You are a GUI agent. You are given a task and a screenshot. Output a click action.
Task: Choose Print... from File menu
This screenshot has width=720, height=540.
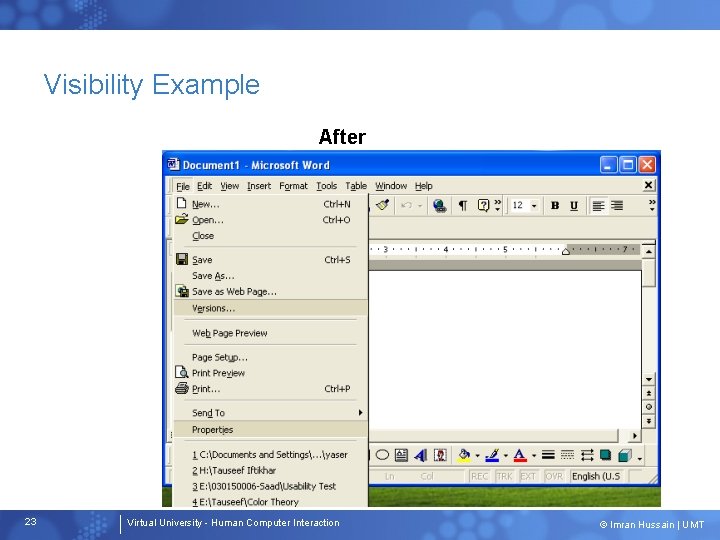[270, 389]
